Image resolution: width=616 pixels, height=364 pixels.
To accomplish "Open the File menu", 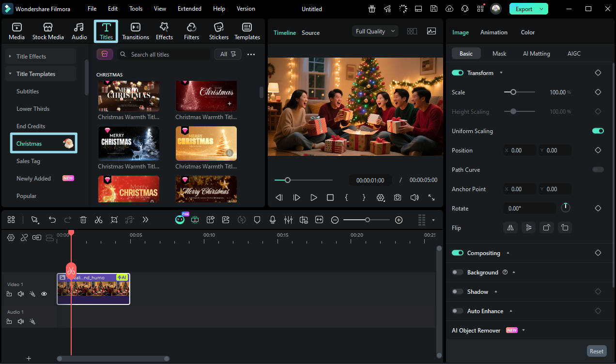I will click(92, 9).
